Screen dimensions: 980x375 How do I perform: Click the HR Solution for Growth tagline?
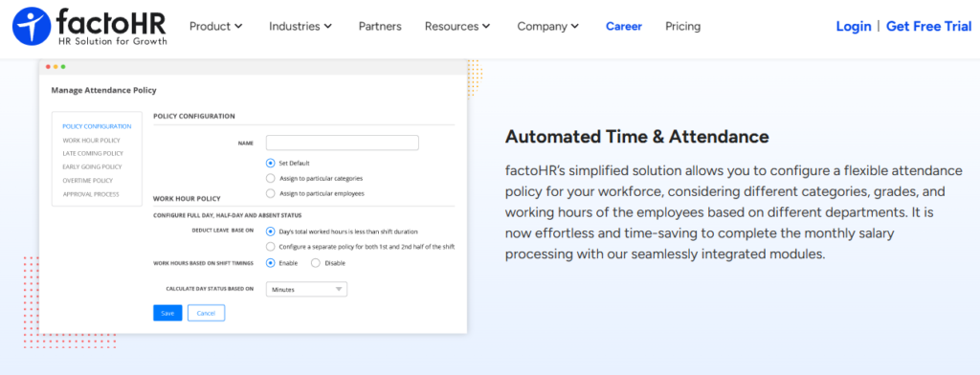tap(113, 41)
